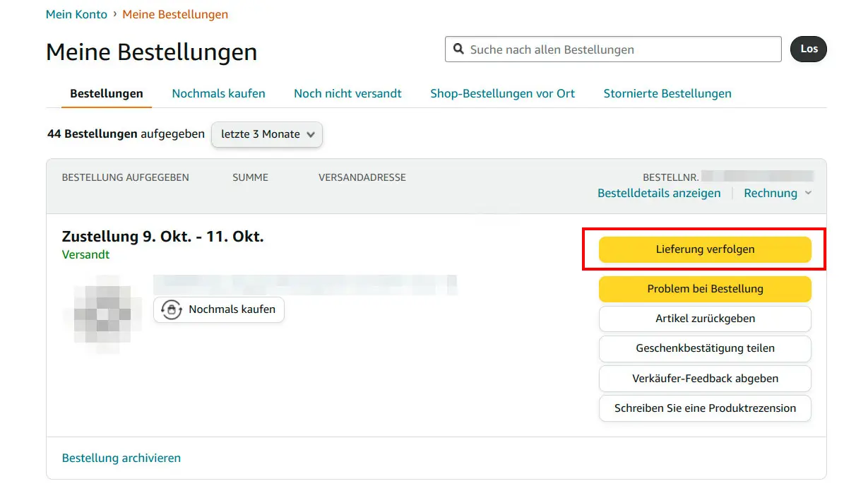The height and width of the screenshot is (486, 868).
Task: Navigate to Mein Konto breadcrumb
Action: (76, 14)
